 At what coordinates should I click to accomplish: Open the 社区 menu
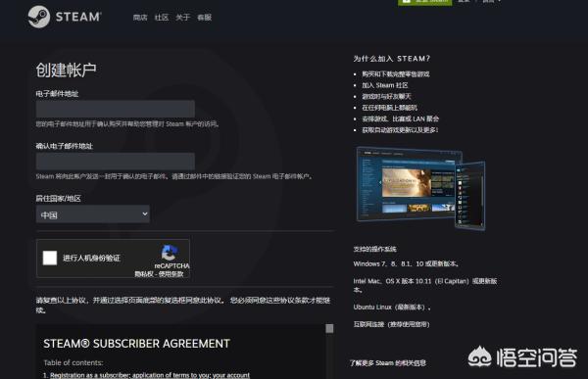[x=162, y=18]
